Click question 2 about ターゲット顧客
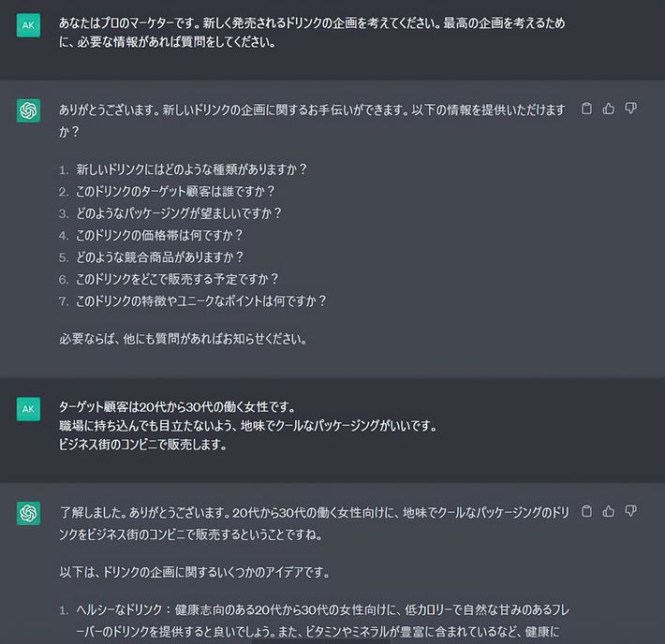This screenshot has height=644, width=665. click(x=176, y=191)
